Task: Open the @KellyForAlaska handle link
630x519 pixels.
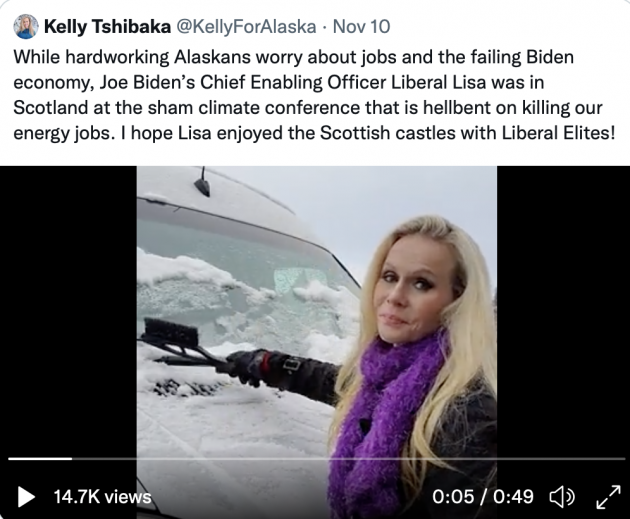Action: [239, 27]
